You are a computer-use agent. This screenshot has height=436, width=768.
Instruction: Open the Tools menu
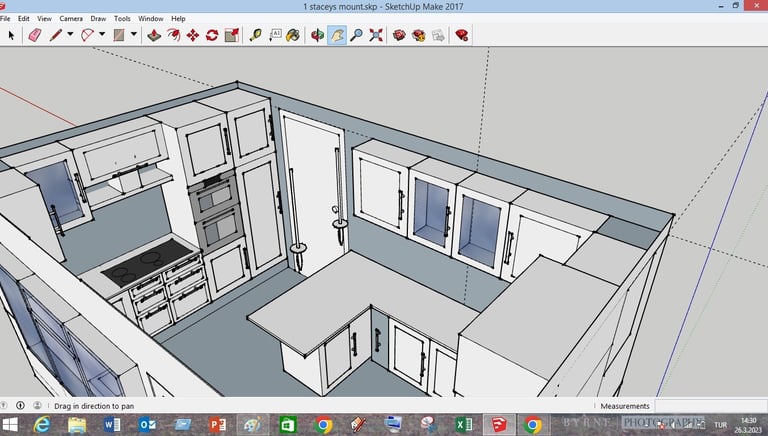tap(122, 19)
